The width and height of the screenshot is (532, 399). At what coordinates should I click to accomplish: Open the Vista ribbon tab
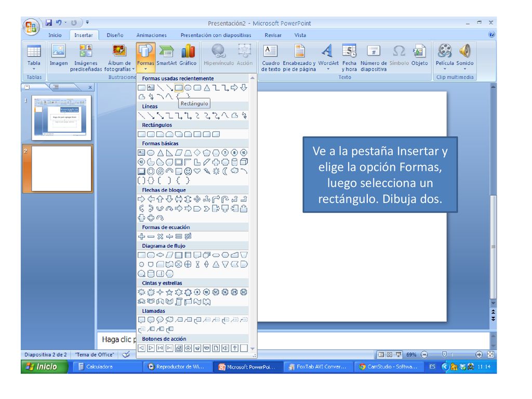pyautogui.click(x=300, y=35)
